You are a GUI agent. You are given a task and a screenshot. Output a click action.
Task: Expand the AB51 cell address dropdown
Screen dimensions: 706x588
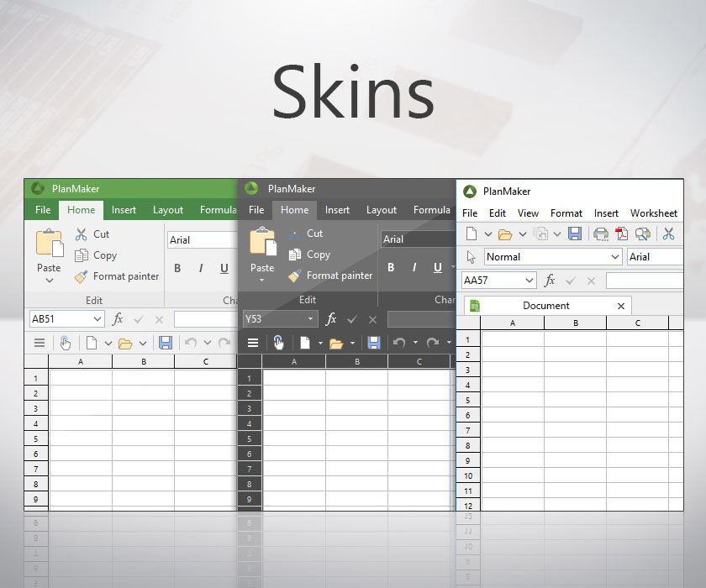pos(97,319)
